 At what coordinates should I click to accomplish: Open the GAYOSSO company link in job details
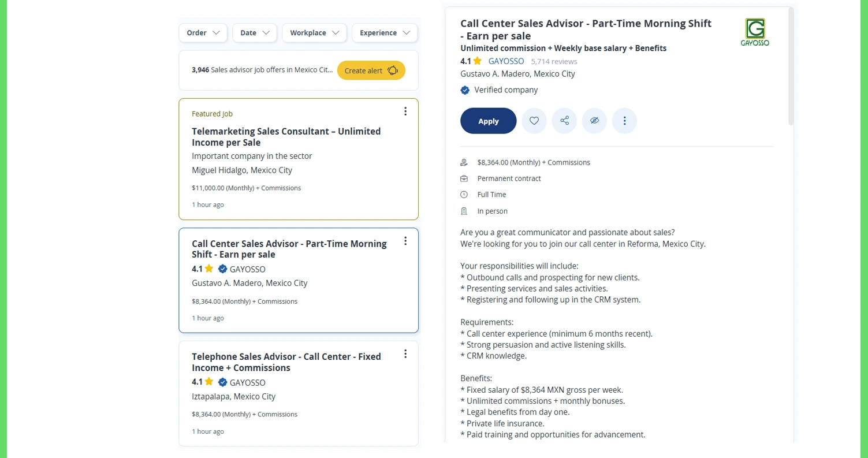506,61
